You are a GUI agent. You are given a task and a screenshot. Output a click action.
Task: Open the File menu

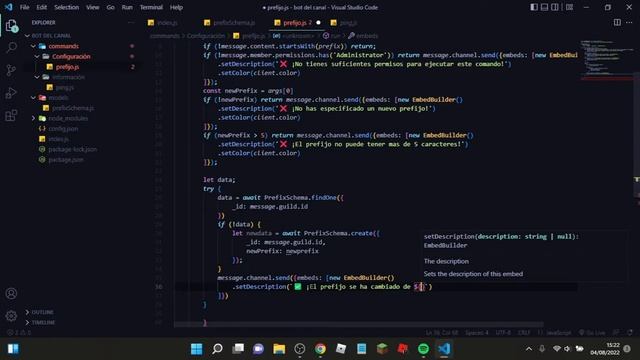pyautogui.click(x=24, y=7)
